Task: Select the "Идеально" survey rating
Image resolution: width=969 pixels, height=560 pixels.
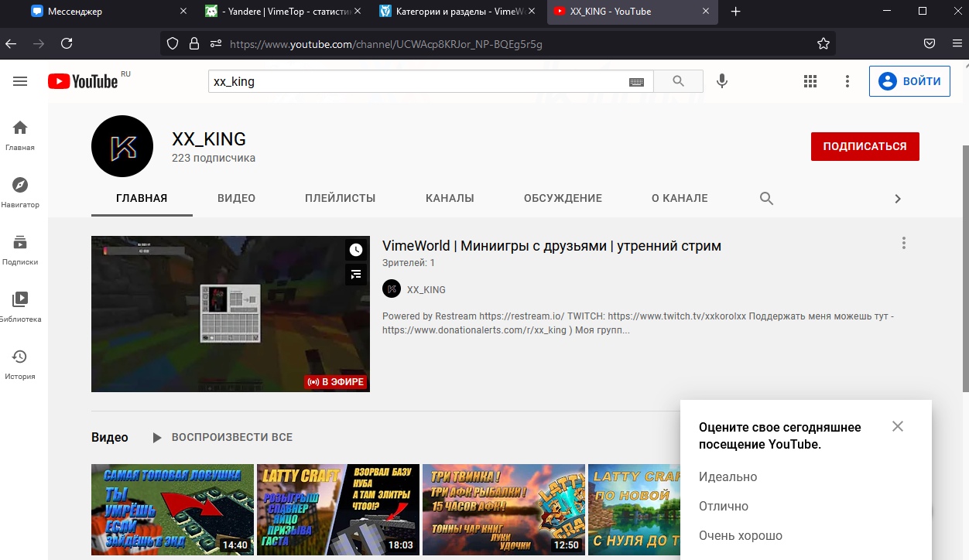Action: [728, 477]
